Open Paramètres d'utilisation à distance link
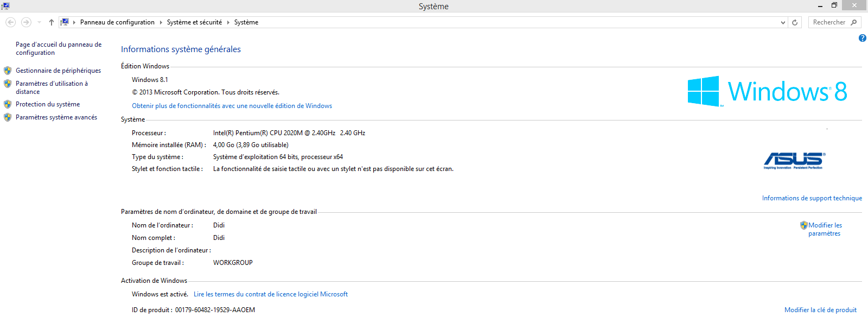The width and height of the screenshot is (868, 323). tap(52, 87)
